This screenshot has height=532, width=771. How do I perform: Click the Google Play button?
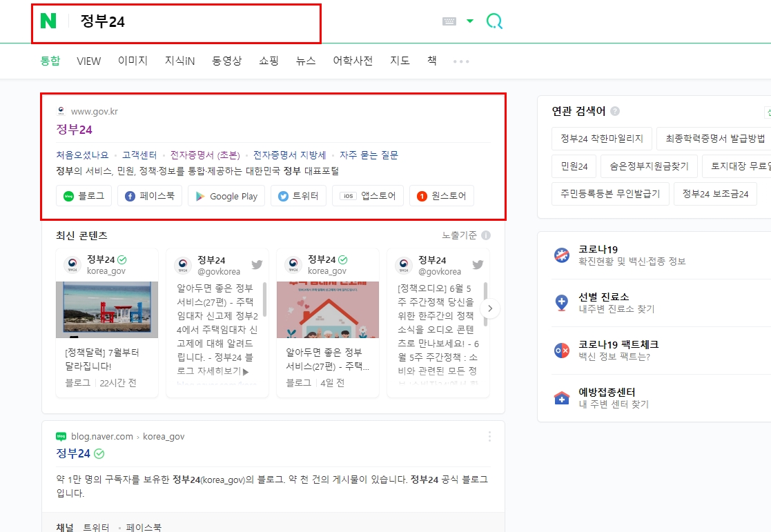[226, 196]
